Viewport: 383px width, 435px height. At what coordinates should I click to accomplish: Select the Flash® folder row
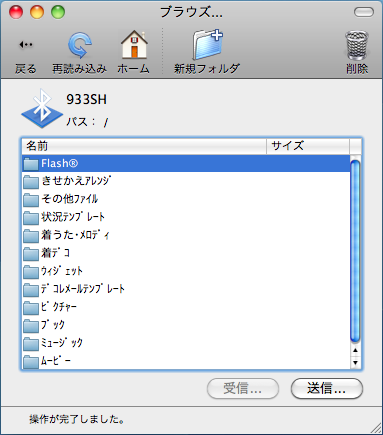pyautogui.click(x=186, y=163)
